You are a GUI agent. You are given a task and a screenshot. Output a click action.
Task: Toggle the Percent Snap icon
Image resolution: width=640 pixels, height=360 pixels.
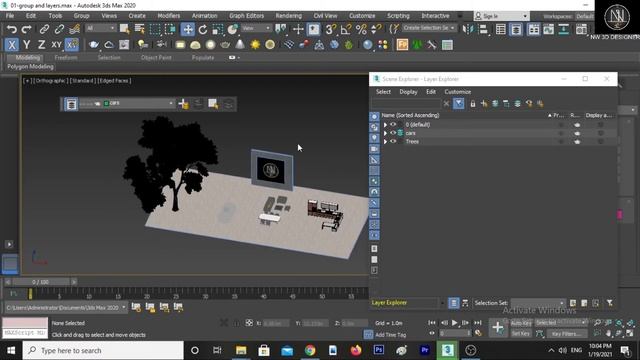tap(361, 29)
